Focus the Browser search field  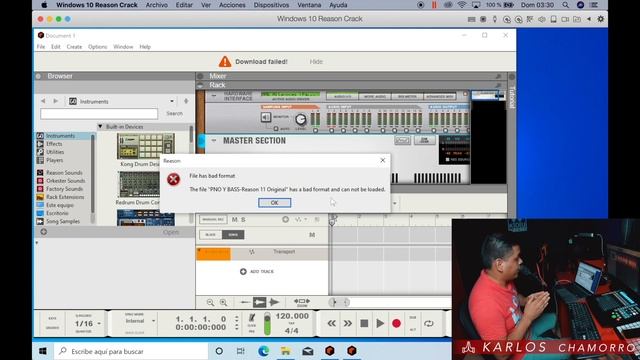pos(99,113)
